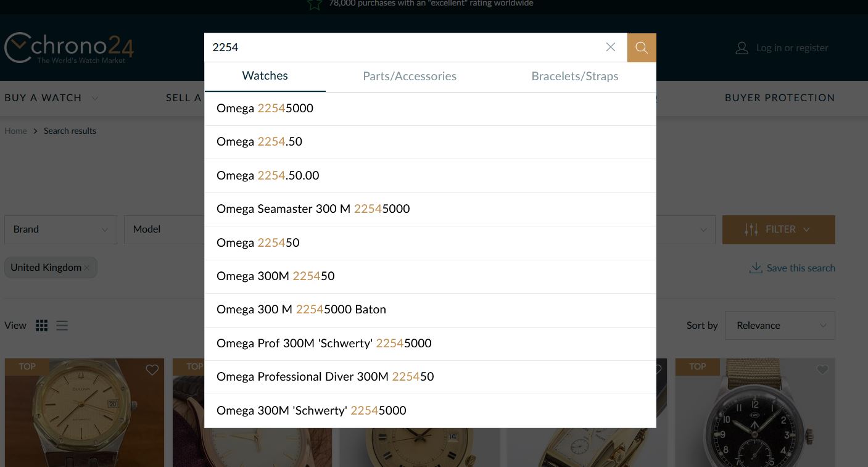Switch to Parts/Accessories tab
The width and height of the screenshot is (868, 467).
click(x=410, y=76)
